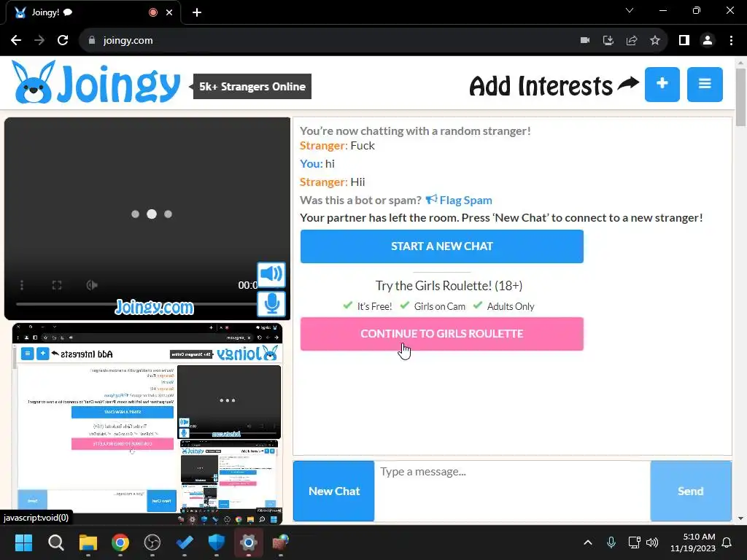Viewport: 747px width, 560px height.
Task: Open the Chrome profile menu
Action: (x=708, y=41)
